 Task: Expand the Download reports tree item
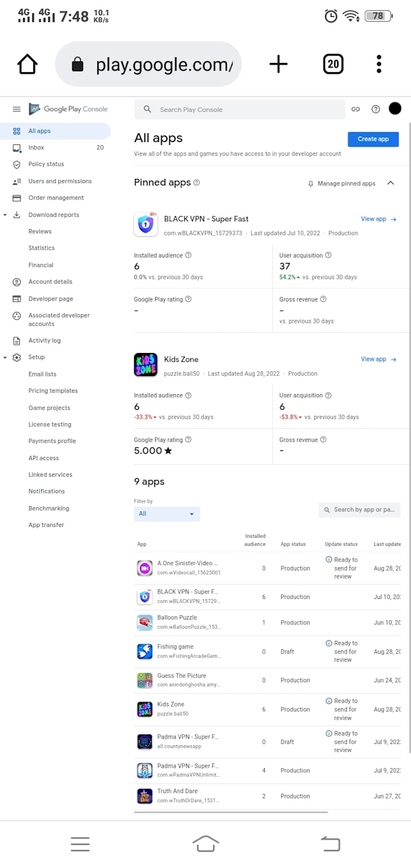tap(5, 215)
